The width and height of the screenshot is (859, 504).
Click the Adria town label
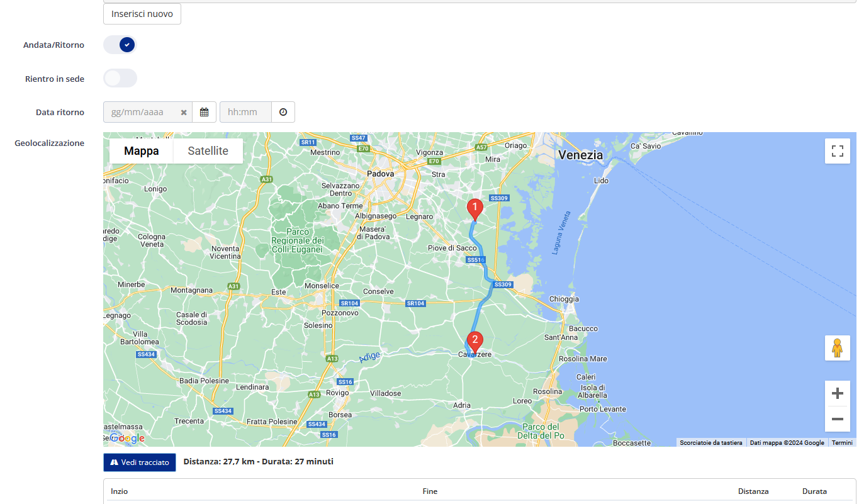(x=461, y=405)
